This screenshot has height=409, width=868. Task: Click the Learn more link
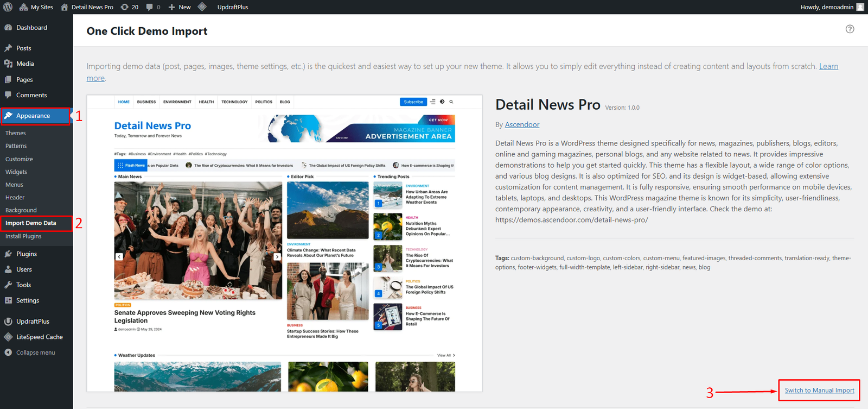[828, 66]
